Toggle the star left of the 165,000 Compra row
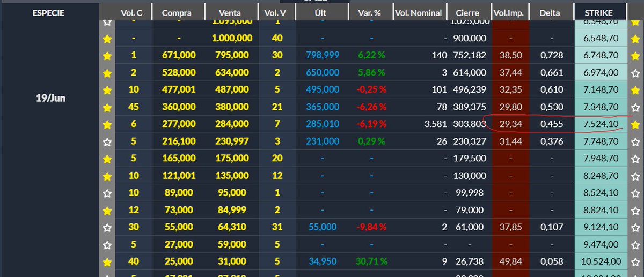The image size is (644, 277). click(x=107, y=159)
